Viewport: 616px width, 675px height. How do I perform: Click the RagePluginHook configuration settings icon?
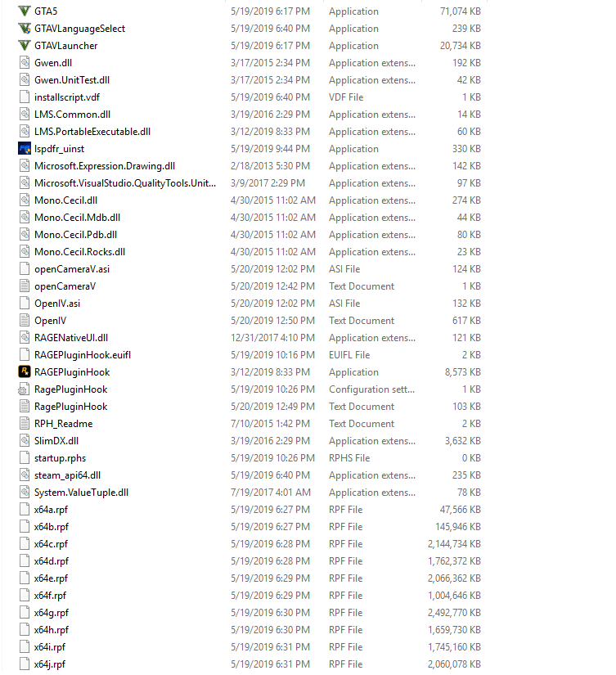25,389
